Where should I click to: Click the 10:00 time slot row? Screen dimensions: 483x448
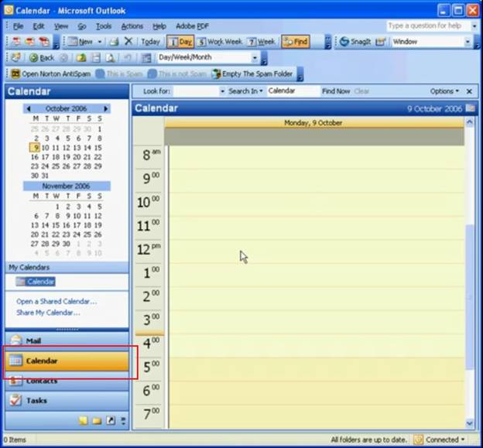317,204
